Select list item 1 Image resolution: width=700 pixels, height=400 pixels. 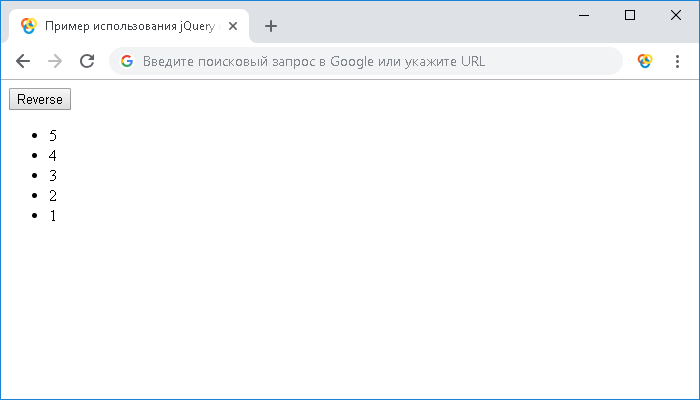point(53,216)
